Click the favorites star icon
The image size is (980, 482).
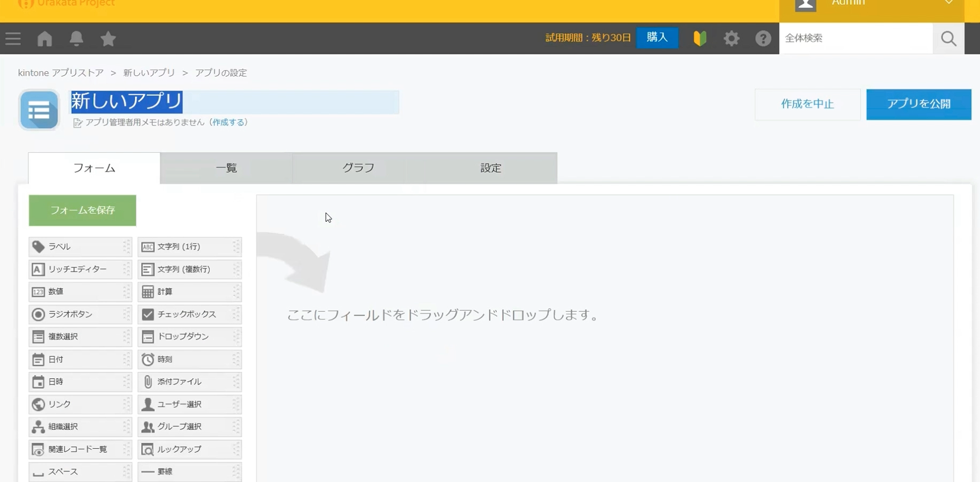point(108,38)
